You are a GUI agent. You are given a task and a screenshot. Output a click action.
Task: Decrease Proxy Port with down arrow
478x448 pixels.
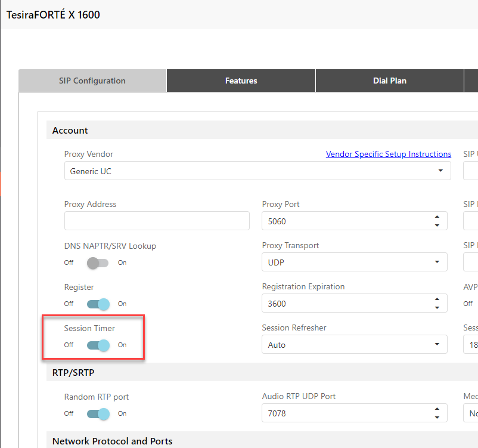437,225
